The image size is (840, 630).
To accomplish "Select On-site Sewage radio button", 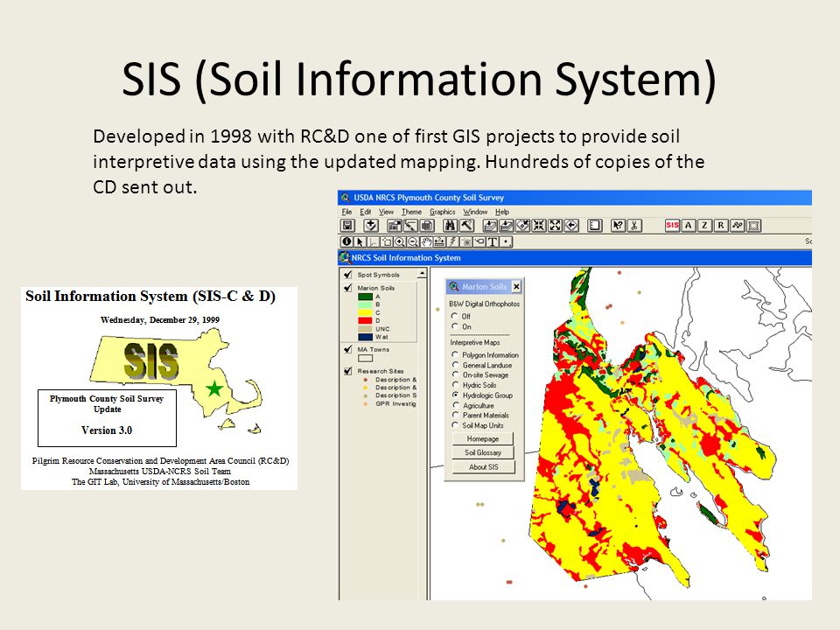I will tap(455, 375).
